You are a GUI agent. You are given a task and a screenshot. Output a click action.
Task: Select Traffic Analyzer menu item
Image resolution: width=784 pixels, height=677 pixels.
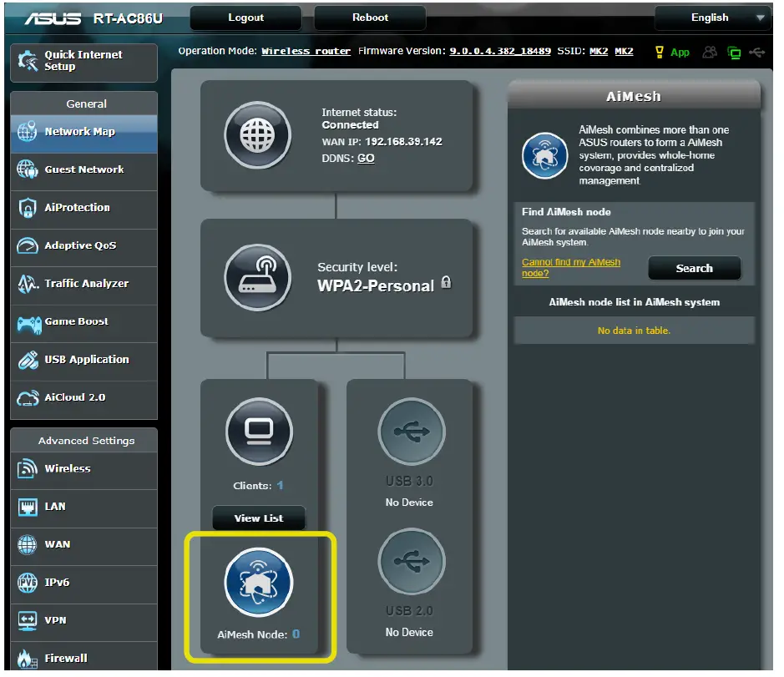[84, 284]
